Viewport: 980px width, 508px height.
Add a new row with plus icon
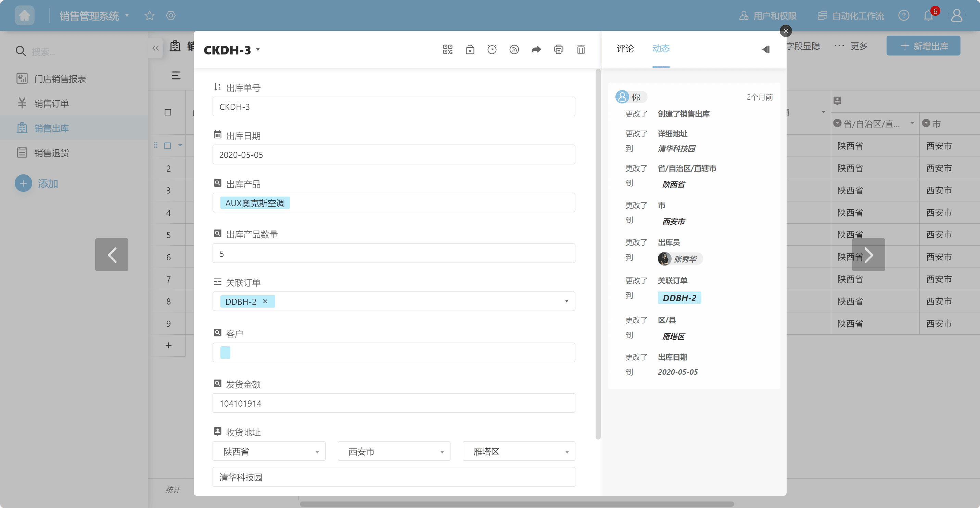coord(168,345)
